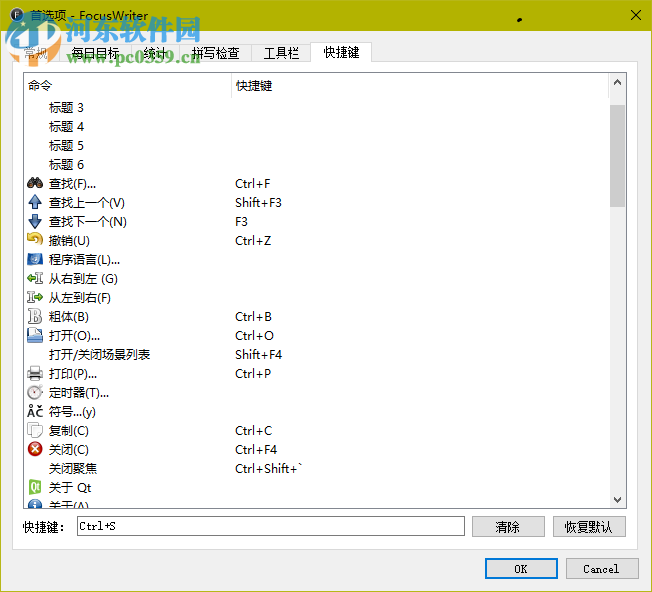Select the 定时器(T)... command text
652x592 pixels.
[79, 392]
